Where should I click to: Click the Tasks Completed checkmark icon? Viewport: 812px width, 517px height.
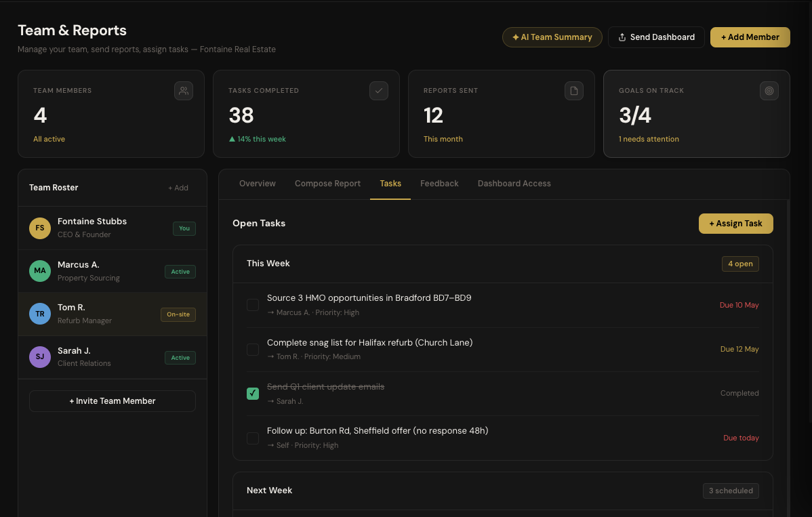(x=379, y=91)
